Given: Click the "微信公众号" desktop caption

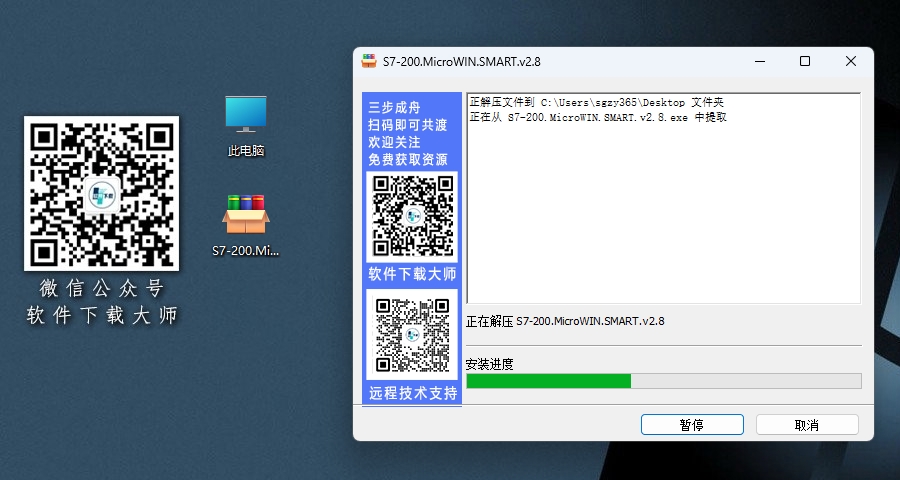Looking at the screenshot, I should (x=102, y=288).
